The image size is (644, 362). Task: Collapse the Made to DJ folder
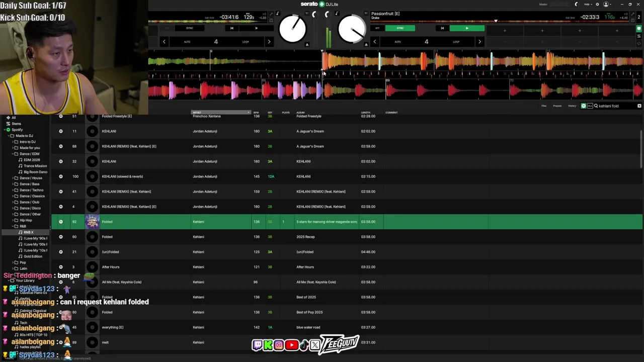click(8, 136)
